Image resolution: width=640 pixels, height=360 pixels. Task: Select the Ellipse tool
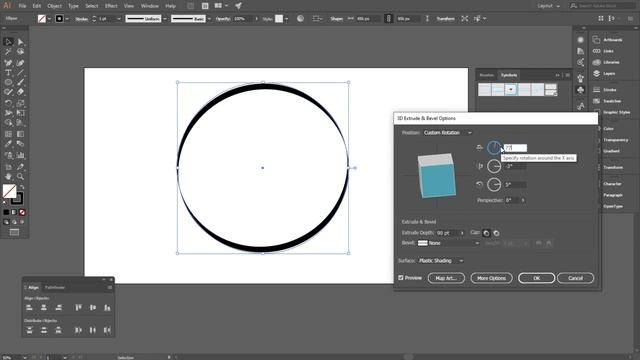click(x=8, y=82)
